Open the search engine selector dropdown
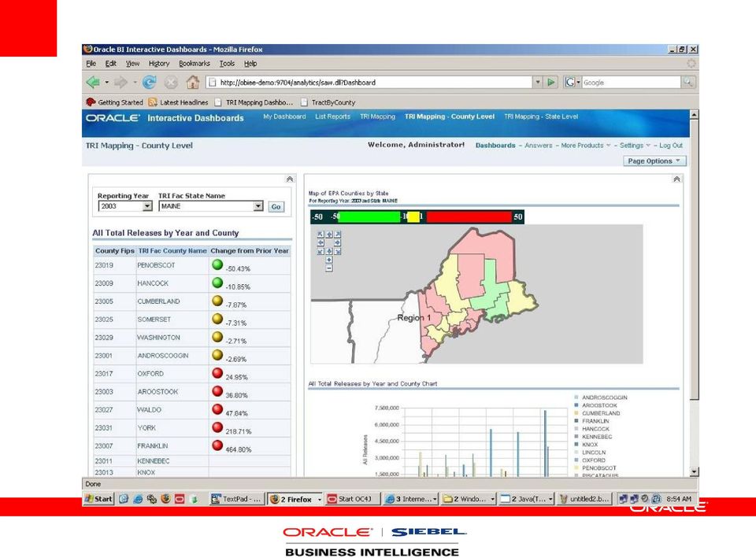The width and height of the screenshot is (756, 558). coord(573,83)
